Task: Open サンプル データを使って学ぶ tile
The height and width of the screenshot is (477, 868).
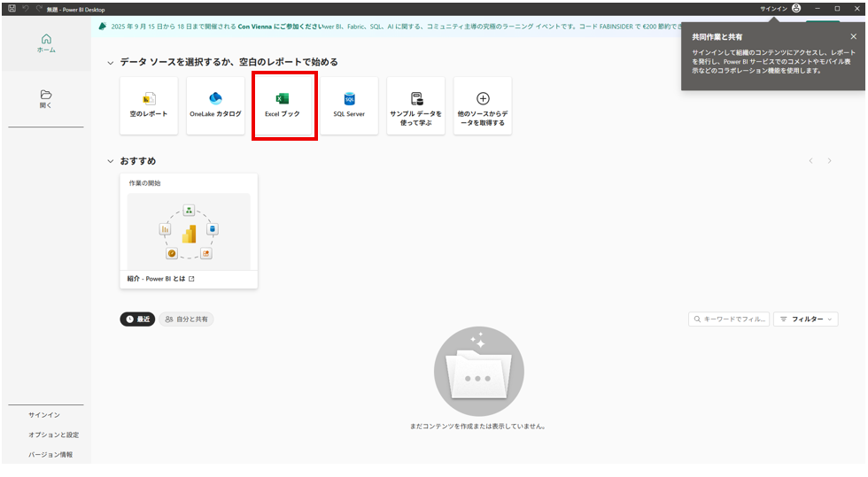Action: [x=415, y=105]
